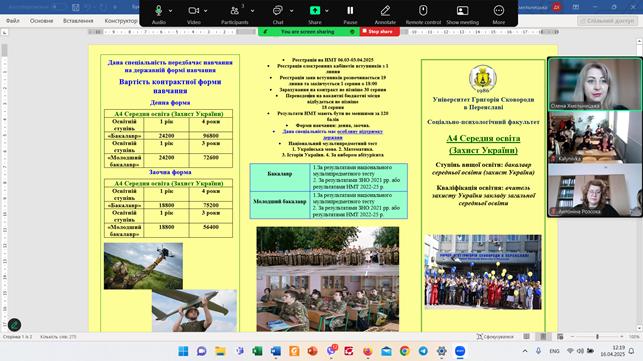
Task: Open PowerPoint from the taskbar
Action: [312, 351]
